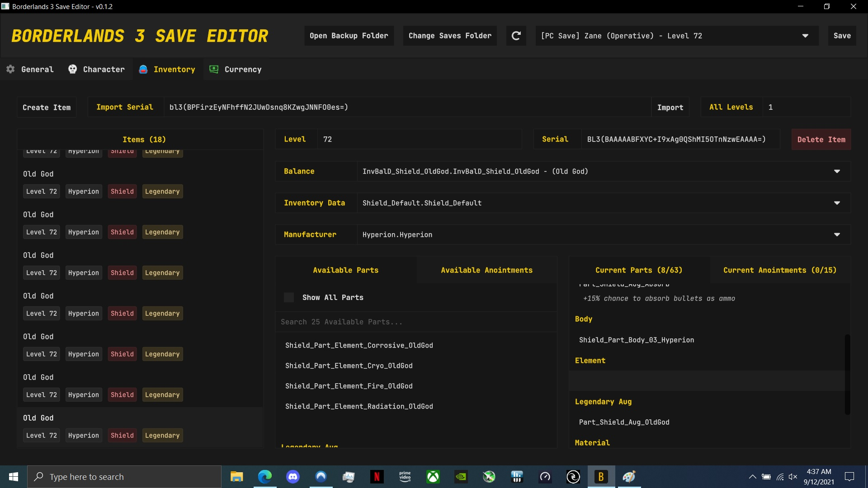868x488 pixels.
Task: Click the refresh saves icon
Action: tap(516, 36)
